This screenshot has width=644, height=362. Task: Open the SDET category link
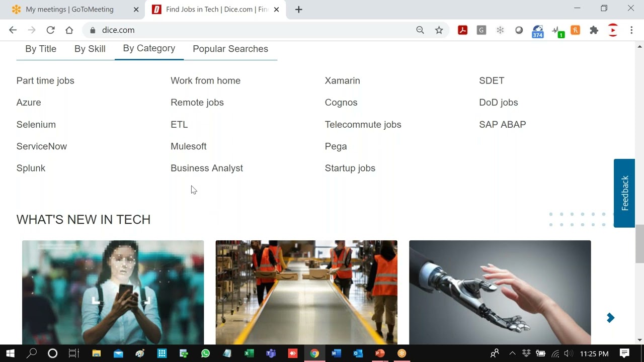(x=492, y=80)
